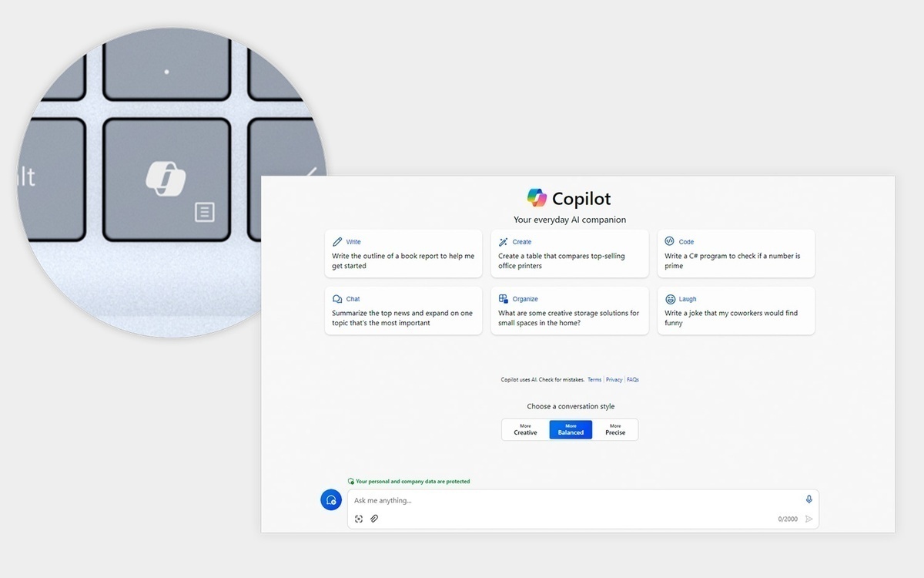
Task: Open the Terms link
Action: (x=594, y=380)
